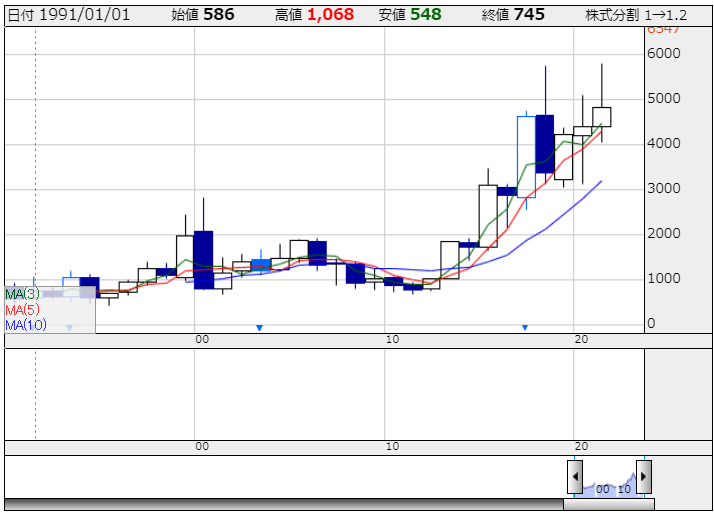Click the tall blue-outlined candle near 4600
This screenshot has height=515, width=714.
click(x=526, y=157)
